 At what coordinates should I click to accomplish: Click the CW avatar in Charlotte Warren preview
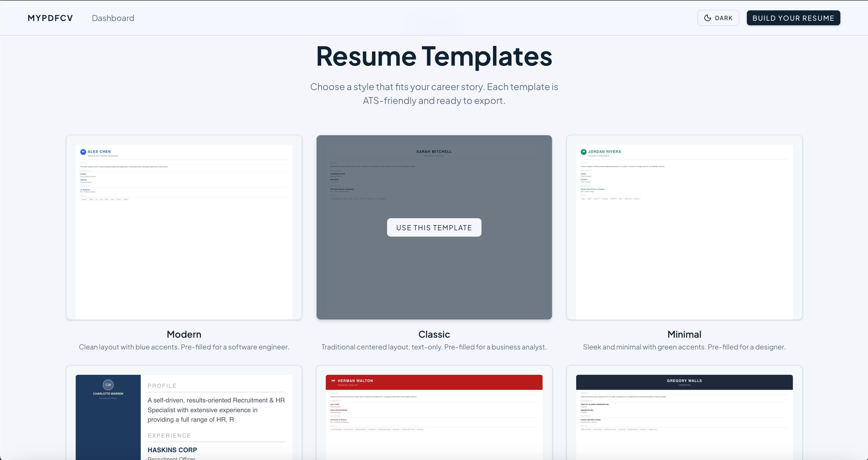108,385
